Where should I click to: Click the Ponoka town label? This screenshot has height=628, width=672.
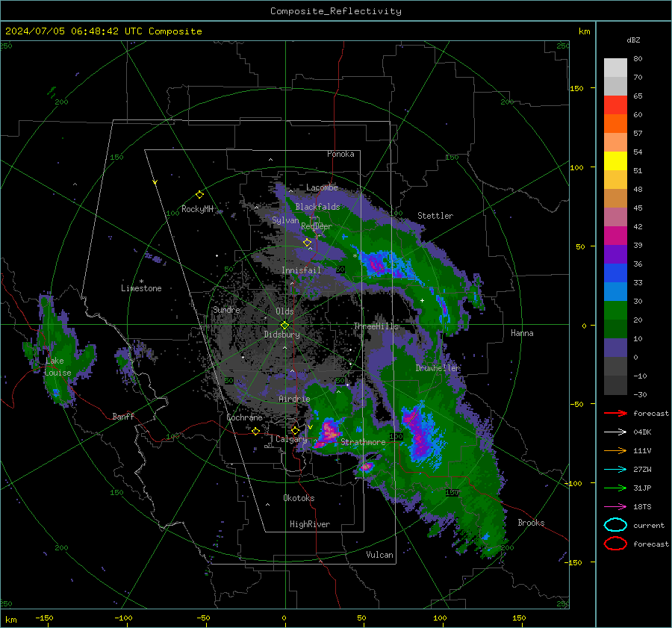[340, 154]
